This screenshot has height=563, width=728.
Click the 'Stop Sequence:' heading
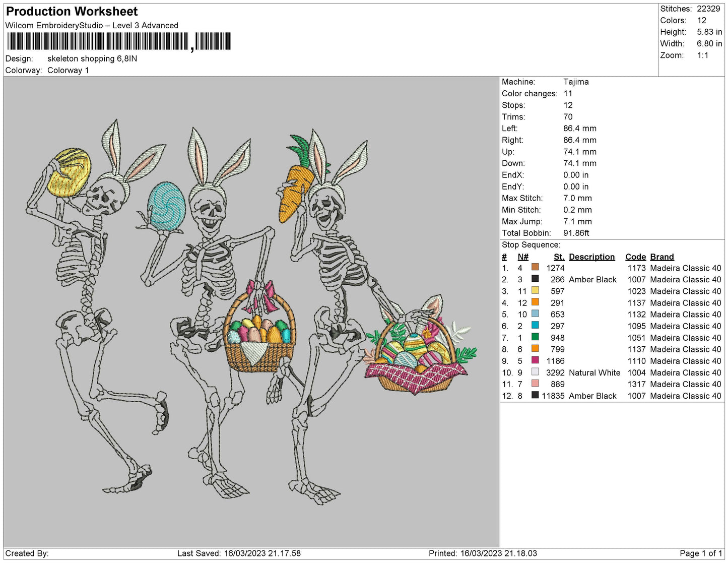click(x=531, y=245)
